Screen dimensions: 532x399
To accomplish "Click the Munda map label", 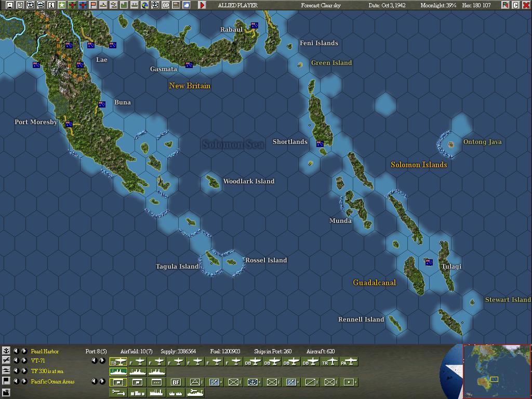I will (x=340, y=220).
